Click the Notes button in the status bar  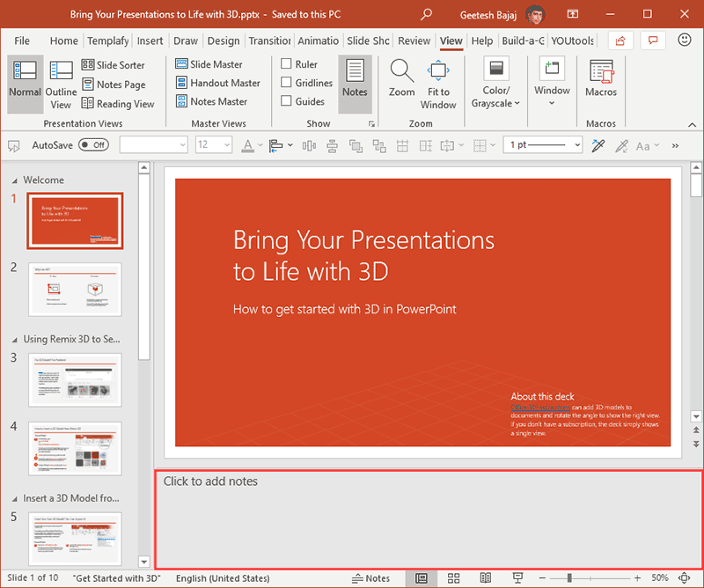(370, 578)
